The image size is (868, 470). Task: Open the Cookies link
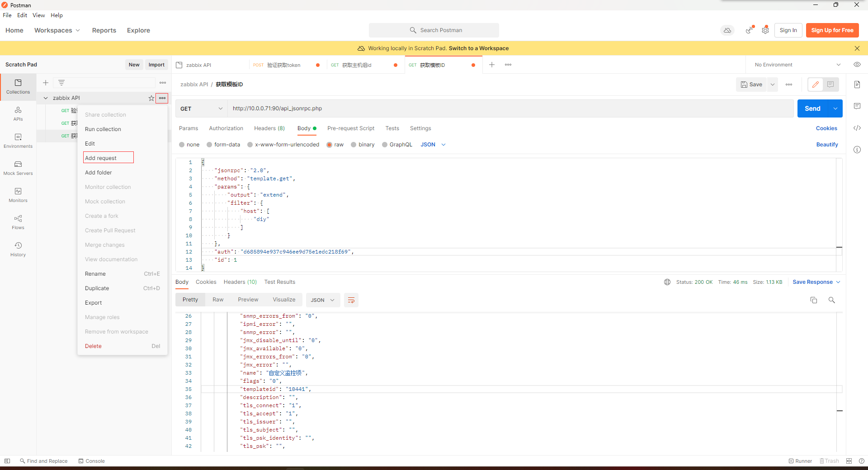tap(826, 128)
